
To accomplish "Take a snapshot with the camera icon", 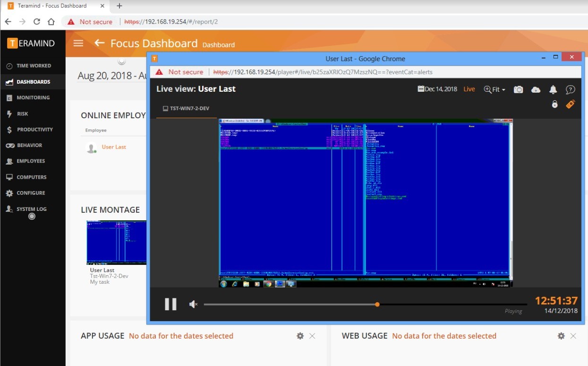I will (518, 89).
